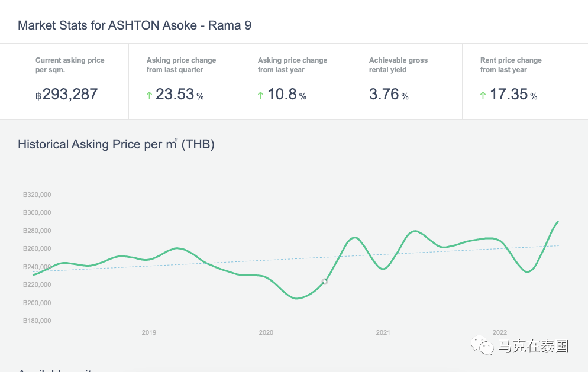Click the Market Stats for ASHTON Asoke heading

tap(135, 25)
